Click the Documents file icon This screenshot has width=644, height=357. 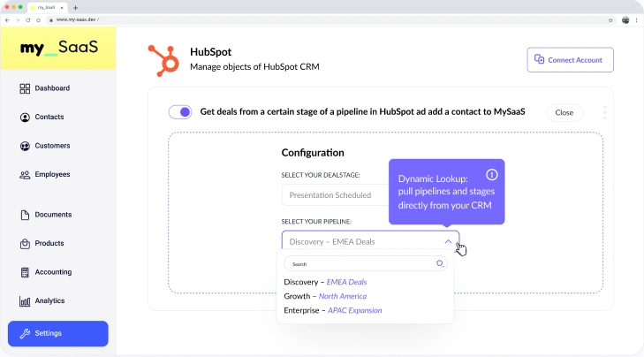pos(25,215)
